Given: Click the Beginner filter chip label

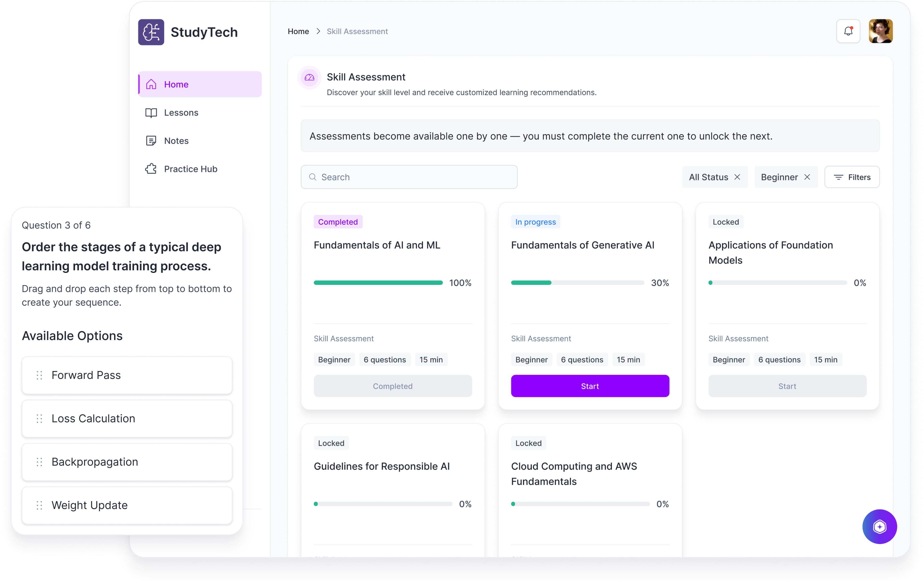Looking at the screenshot, I should (x=779, y=177).
